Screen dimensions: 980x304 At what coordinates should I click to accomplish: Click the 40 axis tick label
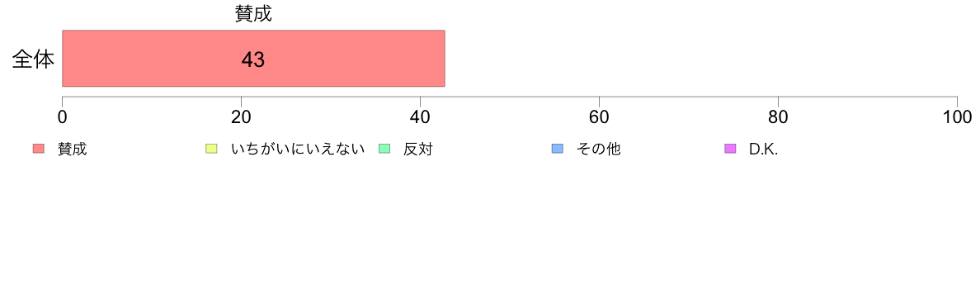(420, 117)
